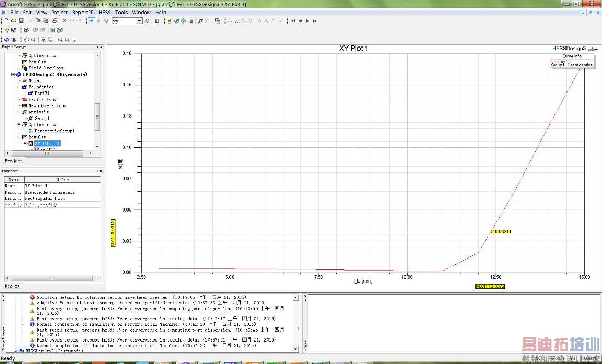602x364 pixels.
Task: Click the Name column header in Properties
Action: 14,180
